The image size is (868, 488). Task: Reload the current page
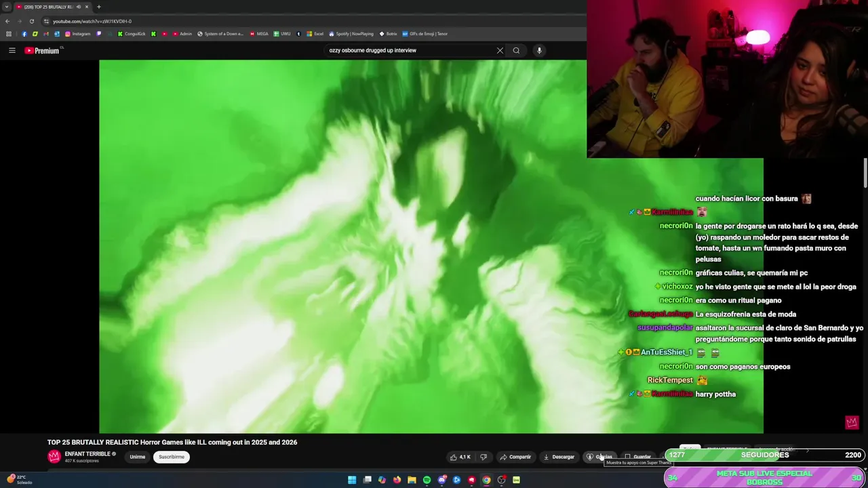[31, 21]
